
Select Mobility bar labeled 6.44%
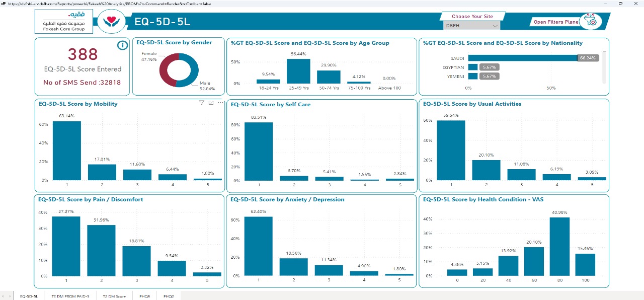coord(173,177)
